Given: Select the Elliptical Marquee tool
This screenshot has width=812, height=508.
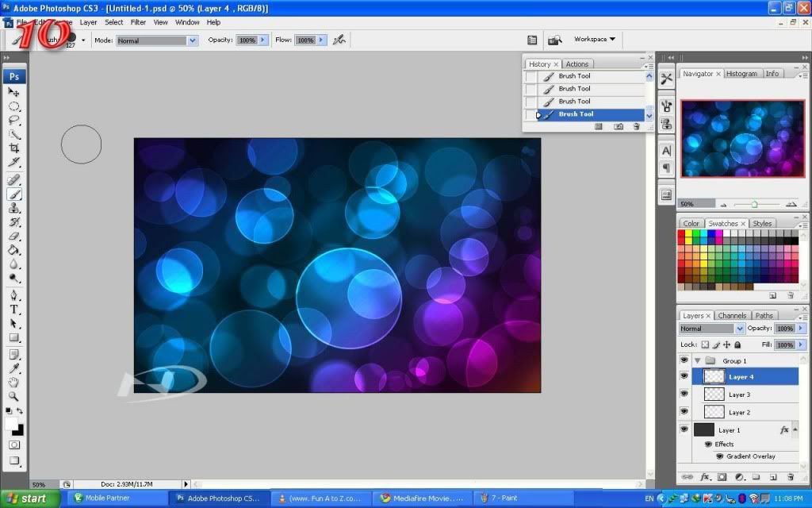Looking at the screenshot, I should [x=14, y=106].
